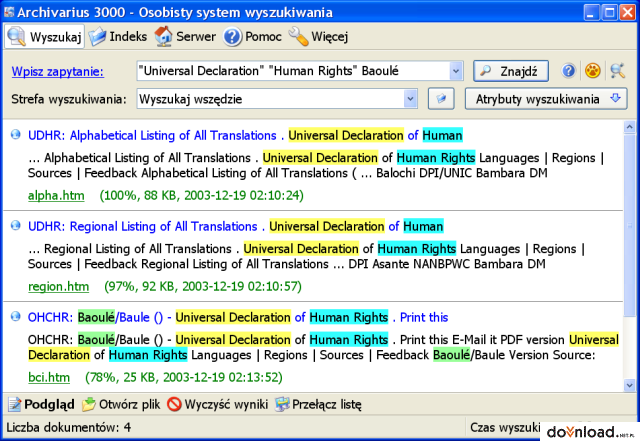Screen dimensions: 640x441
Task: Maximize the Archivarius 3000 window
Action: pos(609,13)
